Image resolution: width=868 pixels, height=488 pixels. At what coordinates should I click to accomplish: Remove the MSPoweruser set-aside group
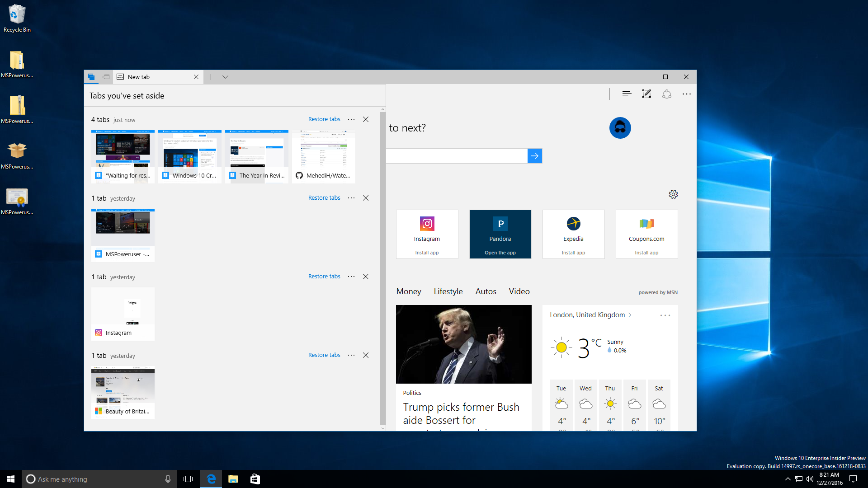coord(366,198)
